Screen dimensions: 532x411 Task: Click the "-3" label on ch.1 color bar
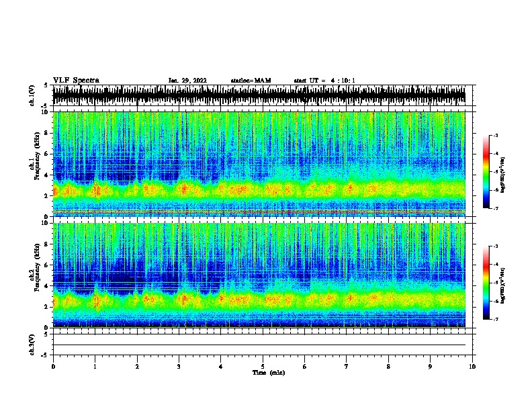[x=496, y=135]
